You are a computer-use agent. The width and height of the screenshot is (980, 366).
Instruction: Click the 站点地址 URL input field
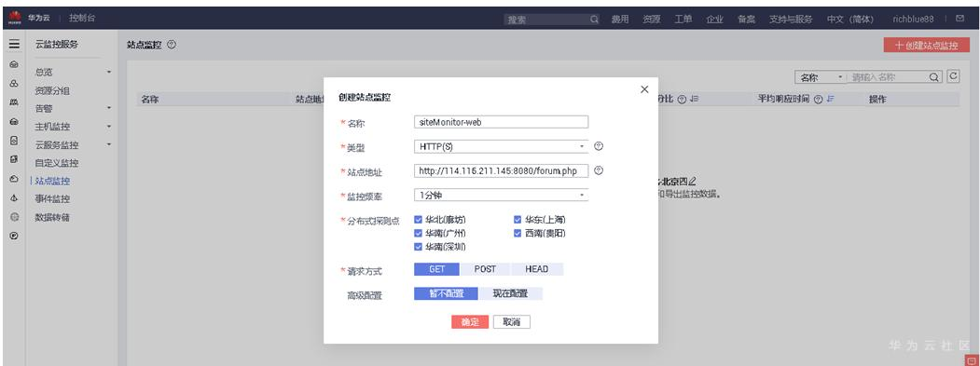click(502, 171)
